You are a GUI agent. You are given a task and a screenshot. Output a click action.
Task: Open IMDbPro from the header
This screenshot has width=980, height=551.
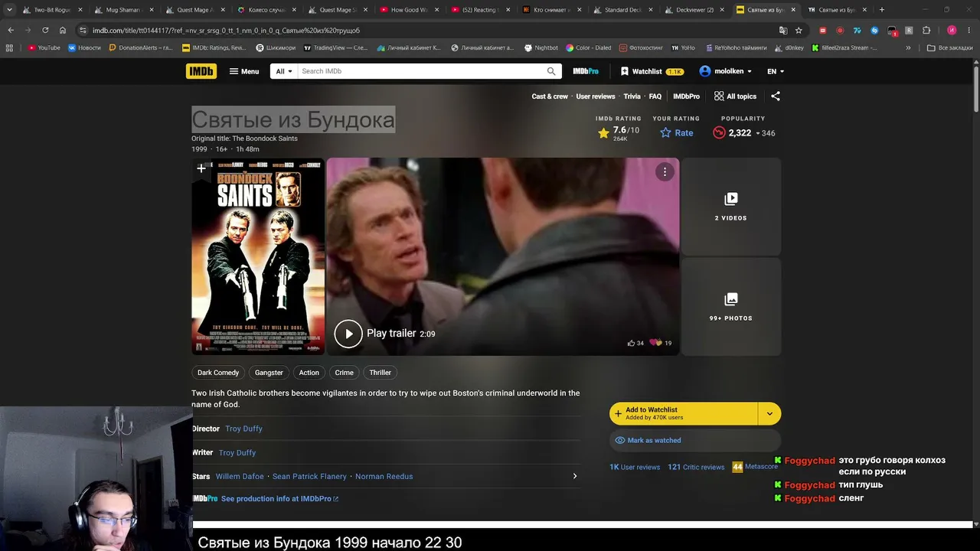coord(586,71)
